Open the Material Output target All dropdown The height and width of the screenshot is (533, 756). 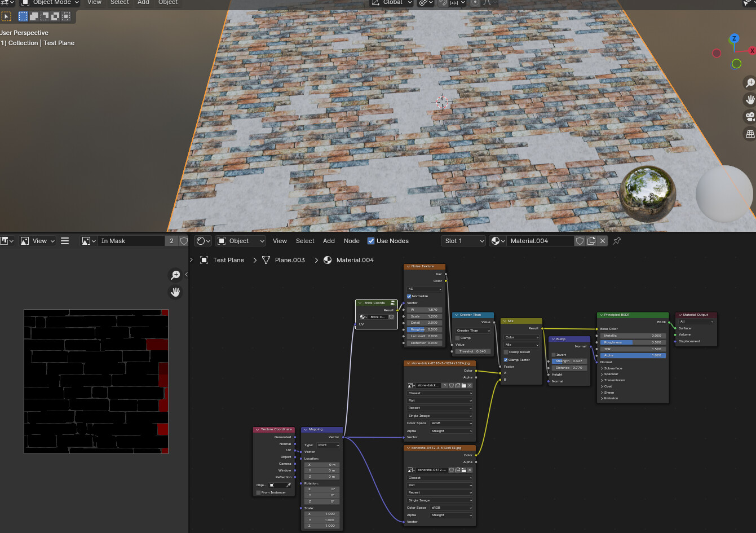pyautogui.click(x=697, y=321)
